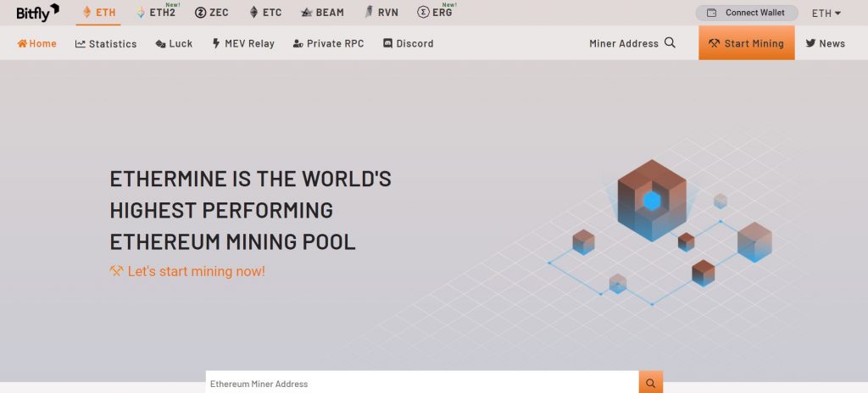Click the Ethermine headline text

click(x=250, y=210)
